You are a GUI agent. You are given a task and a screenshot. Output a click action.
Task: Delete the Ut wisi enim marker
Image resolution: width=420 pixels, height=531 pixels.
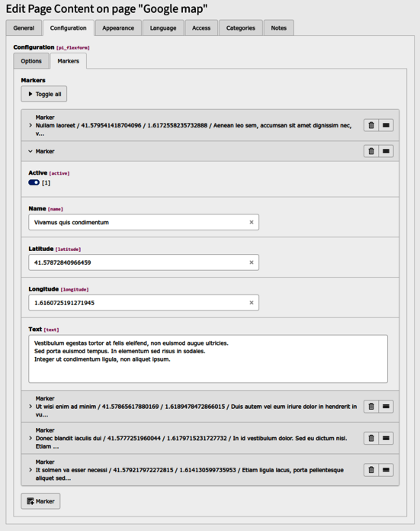[x=371, y=407]
